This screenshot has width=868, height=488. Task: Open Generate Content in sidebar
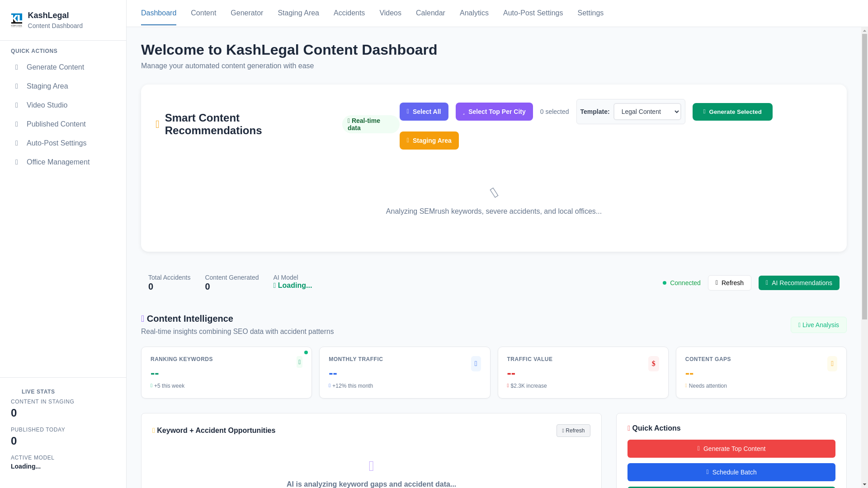click(x=63, y=67)
